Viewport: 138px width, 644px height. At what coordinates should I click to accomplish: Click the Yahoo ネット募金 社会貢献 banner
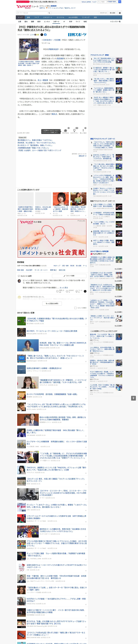[x=52, y=238]
